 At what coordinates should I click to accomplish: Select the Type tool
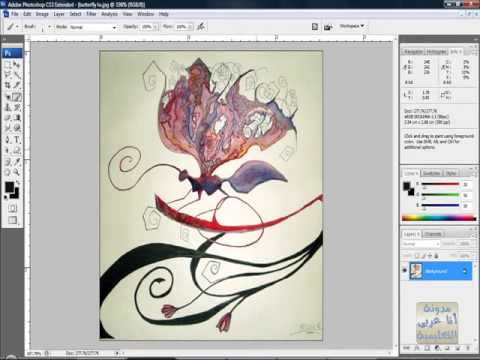coord(17,140)
